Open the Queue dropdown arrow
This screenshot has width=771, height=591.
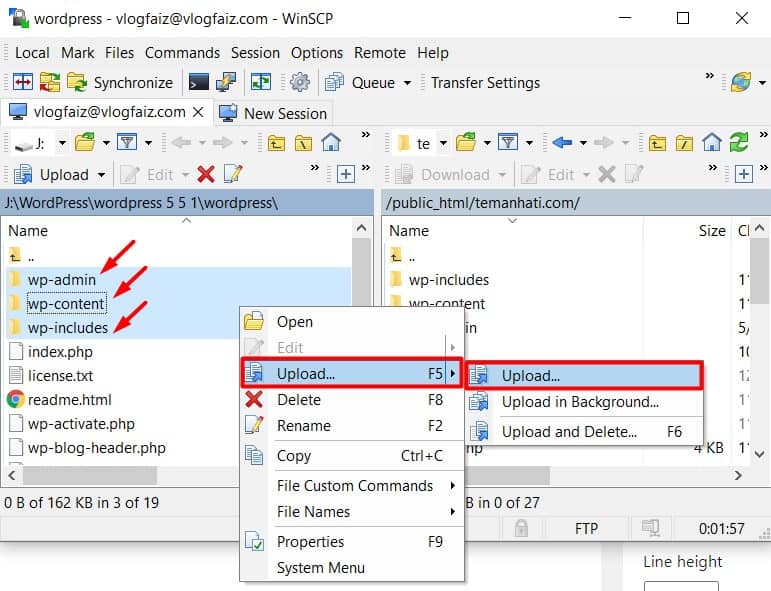click(x=407, y=83)
